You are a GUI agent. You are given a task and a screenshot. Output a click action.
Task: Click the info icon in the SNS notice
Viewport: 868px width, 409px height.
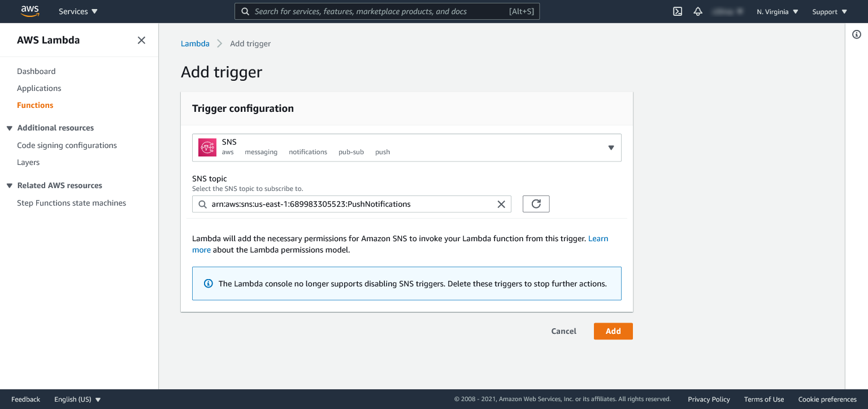pos(208,284)
